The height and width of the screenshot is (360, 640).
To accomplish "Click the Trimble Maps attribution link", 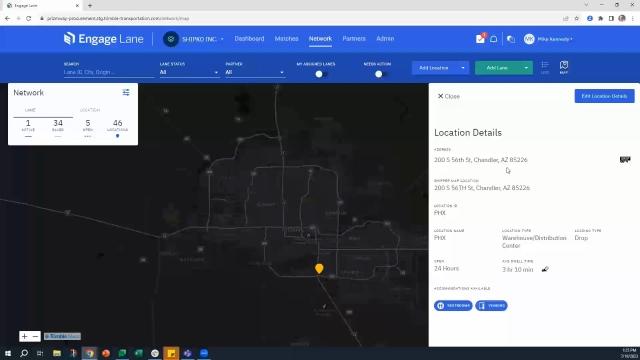I will pos(62,336).
